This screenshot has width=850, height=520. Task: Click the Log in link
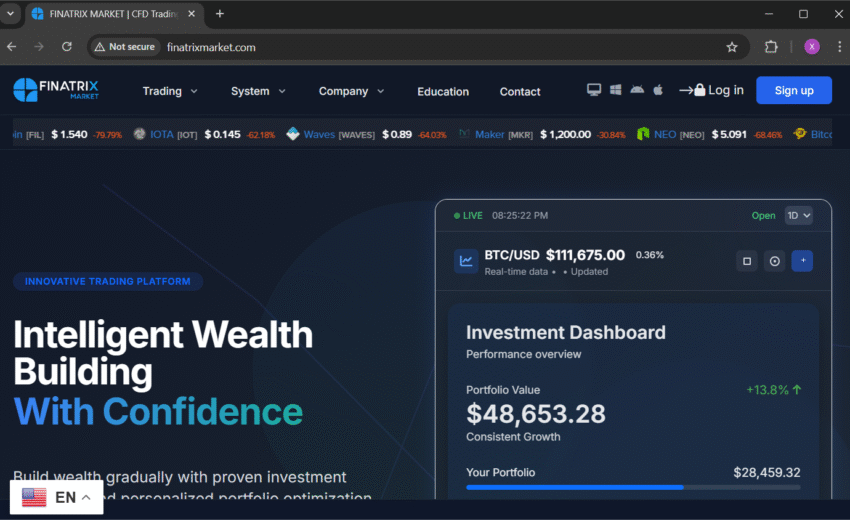711,90
